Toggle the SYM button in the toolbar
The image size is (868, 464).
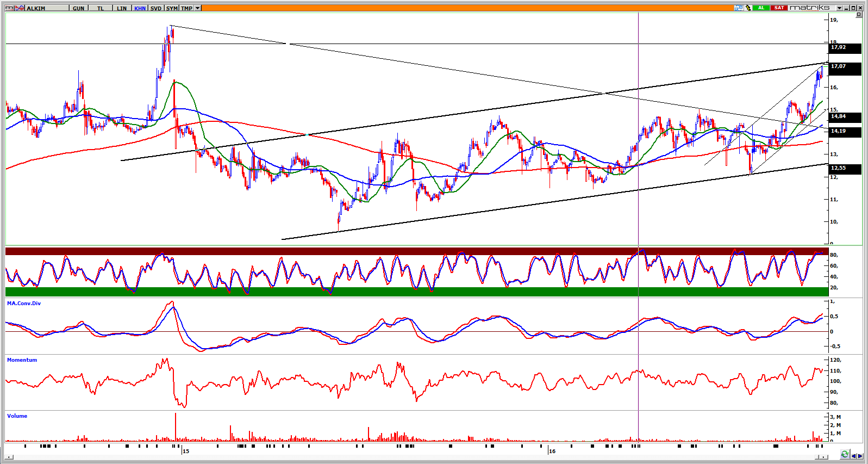(172, 8)
